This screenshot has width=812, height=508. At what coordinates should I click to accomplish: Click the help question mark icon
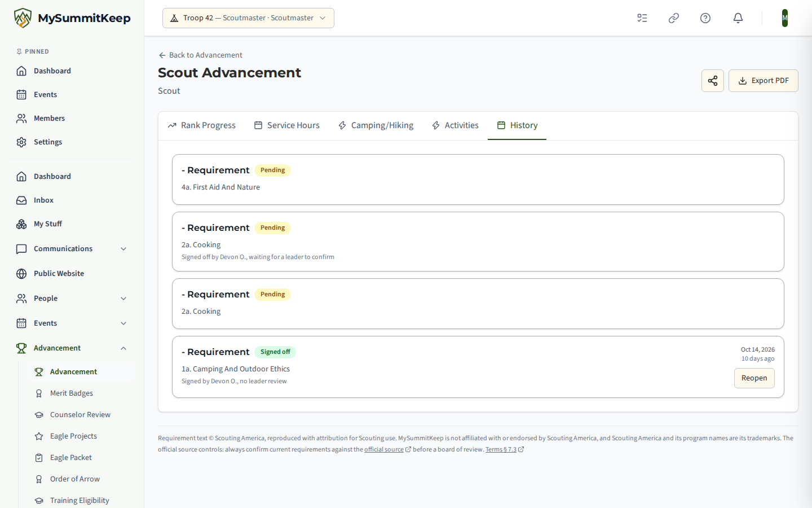coord(705,18)
